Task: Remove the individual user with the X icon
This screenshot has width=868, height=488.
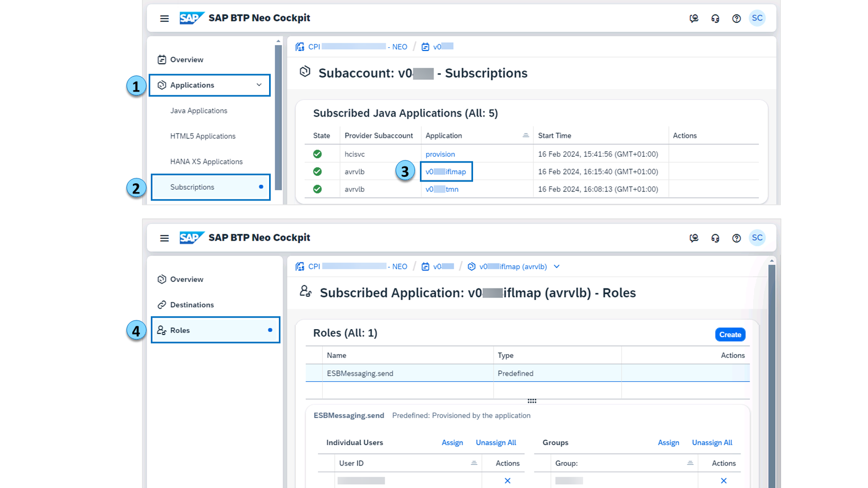Action: (507, 480)
